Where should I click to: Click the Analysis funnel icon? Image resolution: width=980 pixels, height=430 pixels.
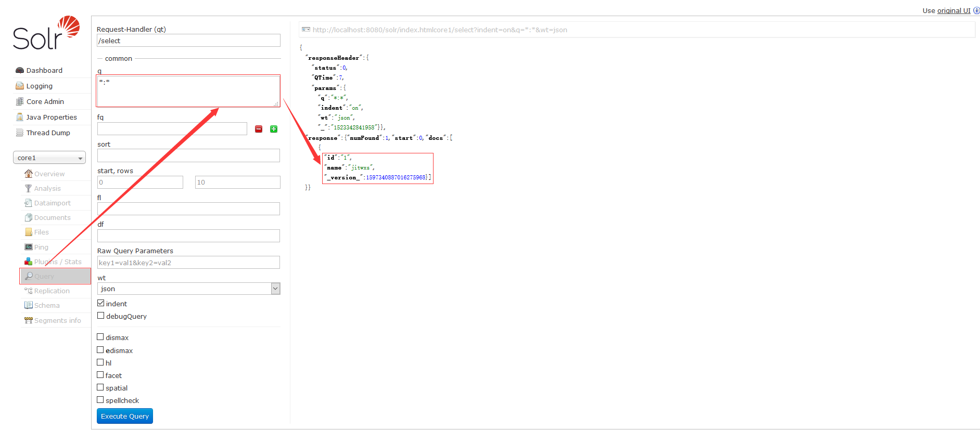point(29,188)
